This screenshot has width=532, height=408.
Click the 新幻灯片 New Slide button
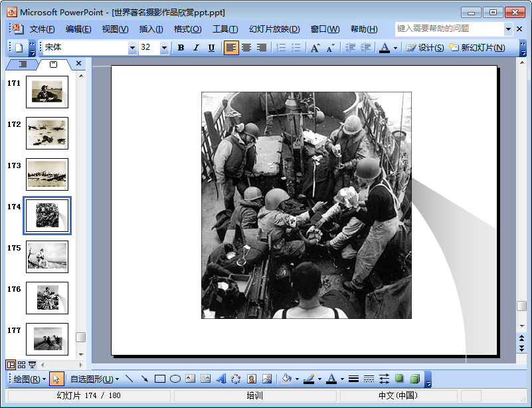478,48
